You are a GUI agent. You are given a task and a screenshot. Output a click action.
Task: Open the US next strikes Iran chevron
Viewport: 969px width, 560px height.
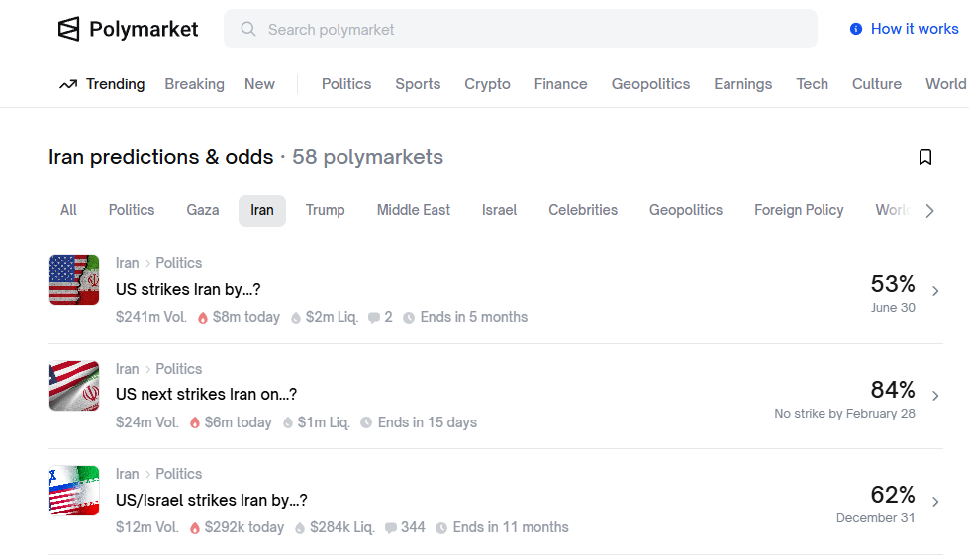pos(935,396)
